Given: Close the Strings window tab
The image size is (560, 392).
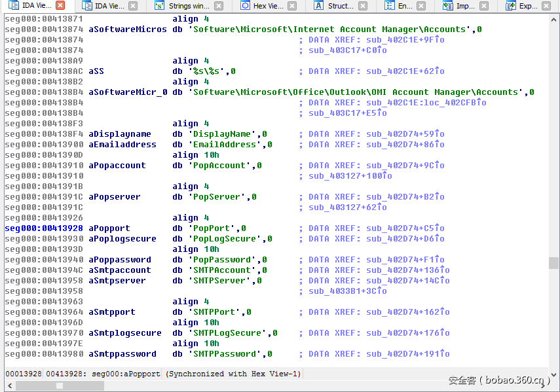Looking at the screenshot, I should (218, 6).
